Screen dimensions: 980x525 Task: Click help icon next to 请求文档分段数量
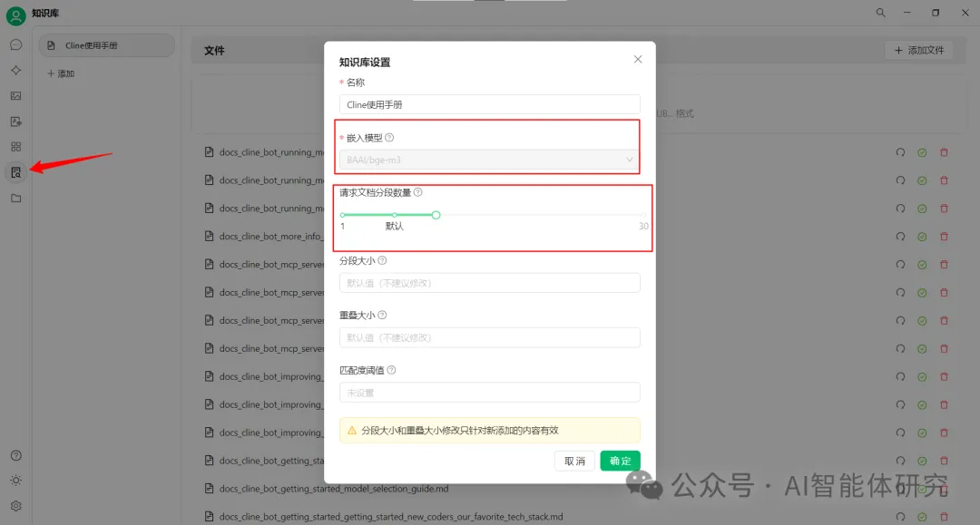point(418,192)
